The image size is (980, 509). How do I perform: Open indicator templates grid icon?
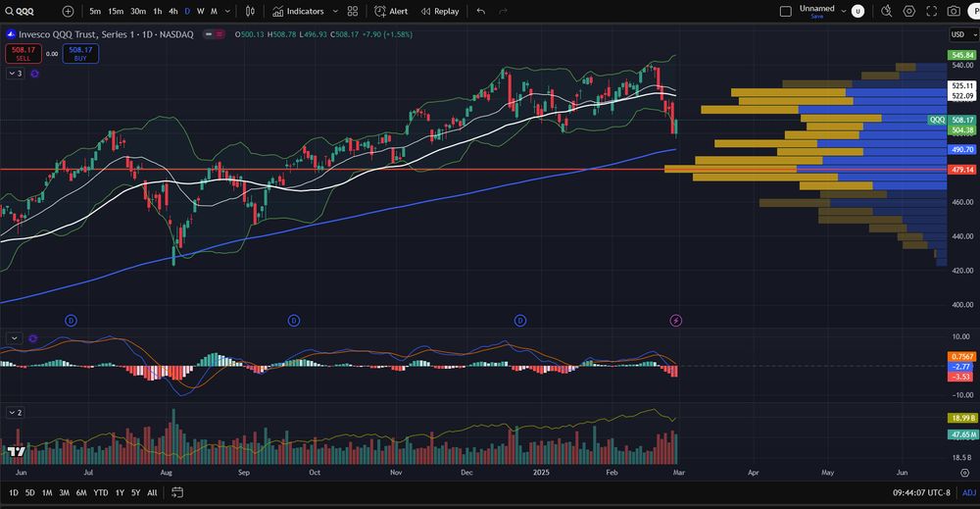click(x=353, y=11)
